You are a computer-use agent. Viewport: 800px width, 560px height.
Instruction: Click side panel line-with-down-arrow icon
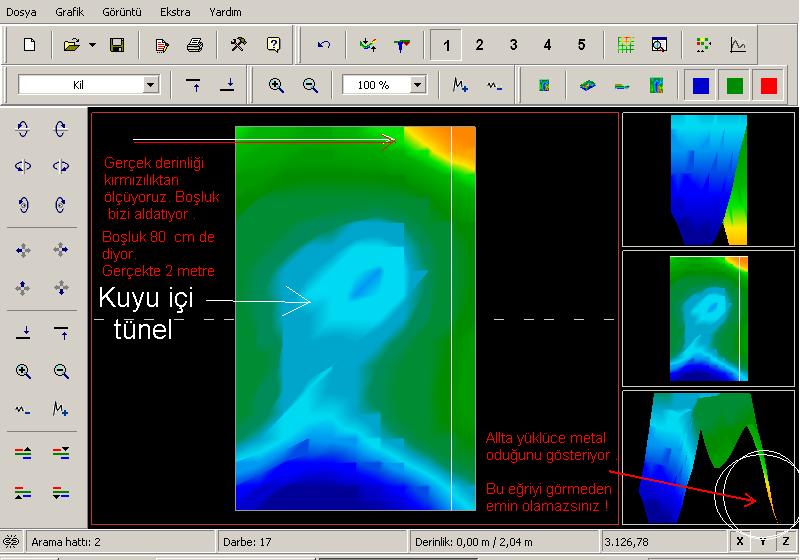(x=23, y=333)
